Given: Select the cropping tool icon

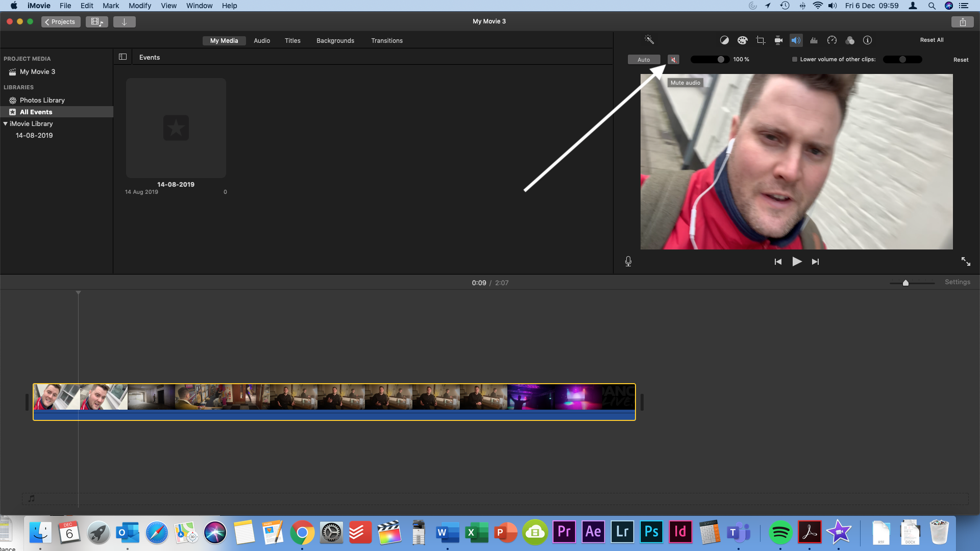Looking at the screenshot, I should click(x=761, y=40).
